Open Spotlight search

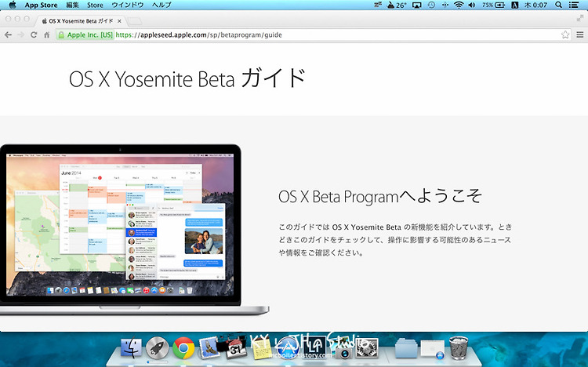[x=558, y=5]
